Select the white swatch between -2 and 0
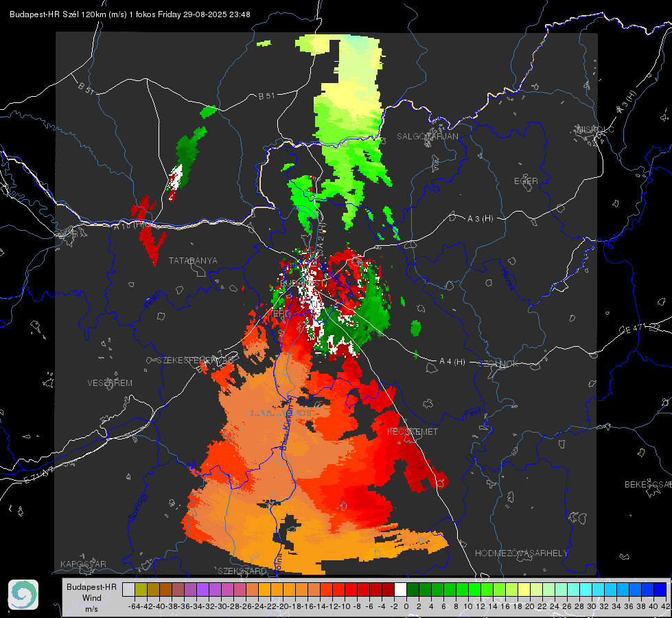 (400, 590)
